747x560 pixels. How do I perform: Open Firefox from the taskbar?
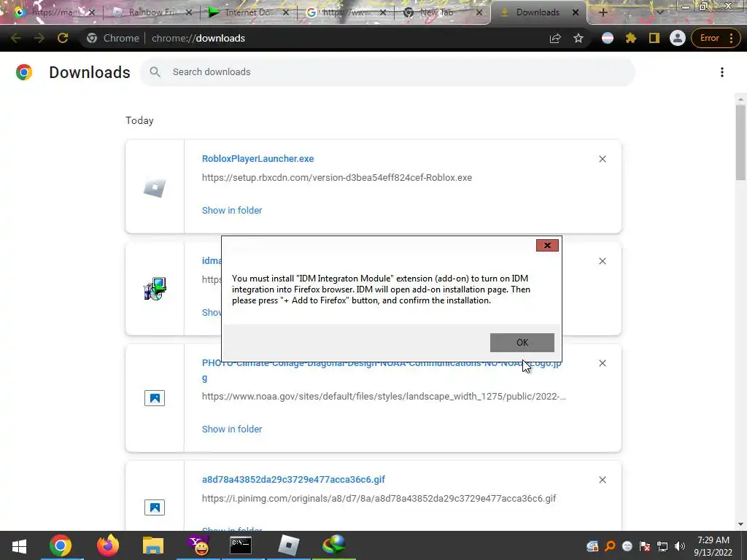click(108, 545)
